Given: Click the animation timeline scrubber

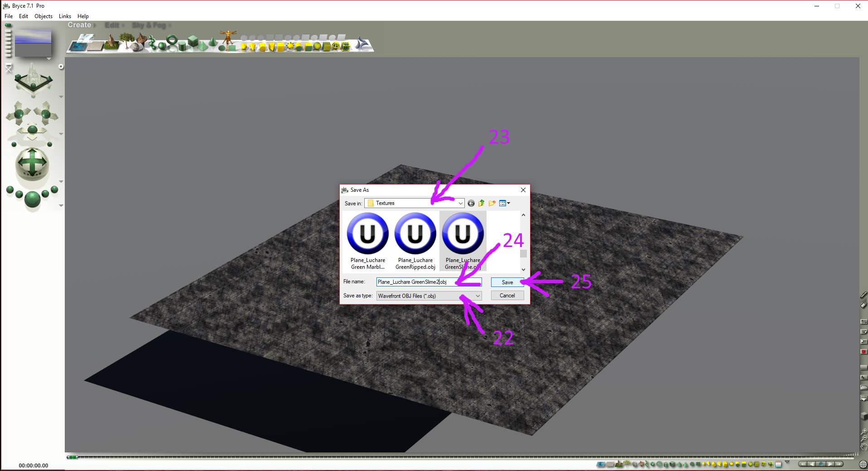Looking at the screenshot, I should (x=72, y=457).
